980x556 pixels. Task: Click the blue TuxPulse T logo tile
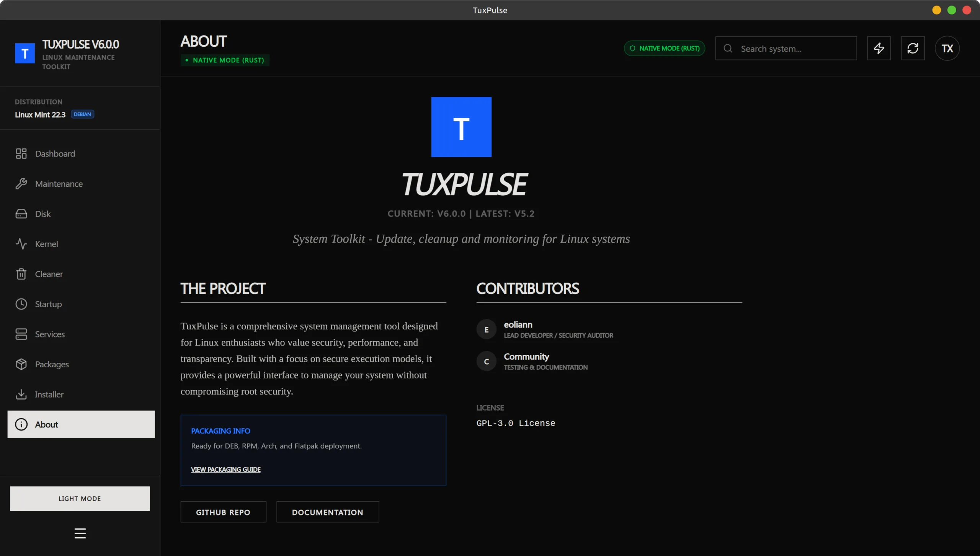pyautogui.click(x=461, y=127)
